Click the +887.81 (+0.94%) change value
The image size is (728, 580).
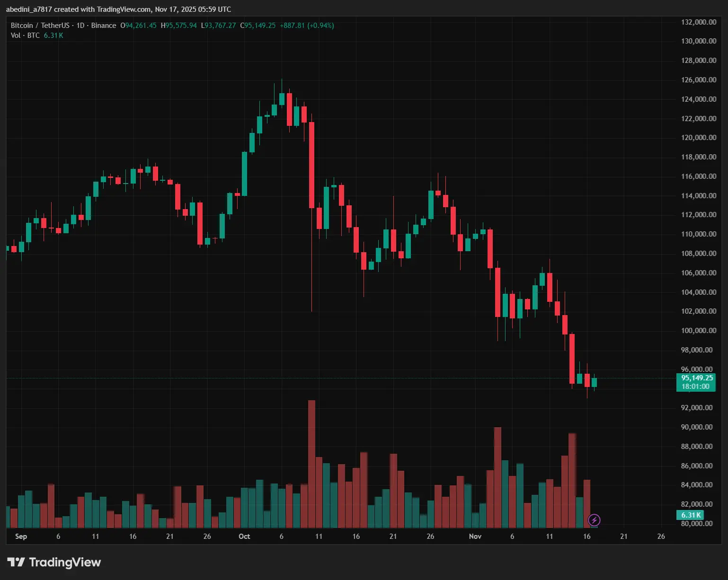click(307, 26)
